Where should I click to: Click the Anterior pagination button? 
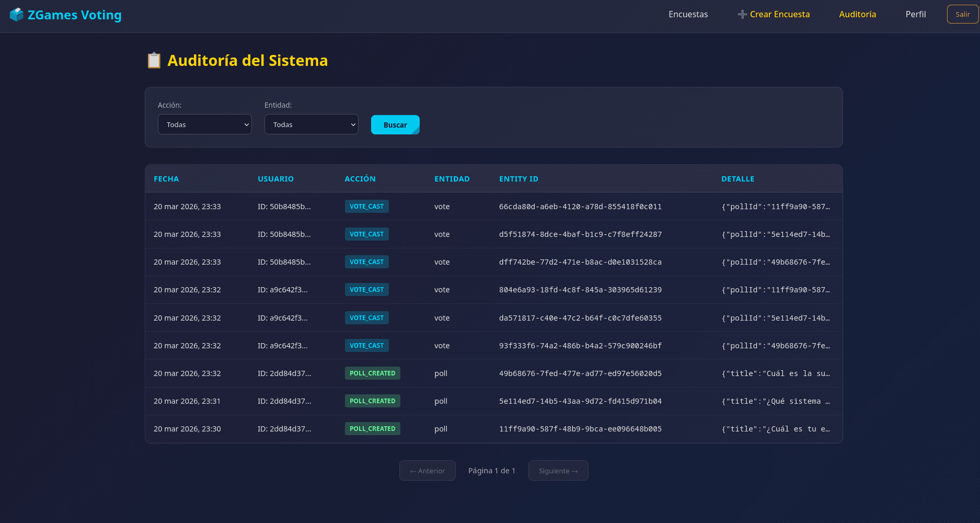point(428,471)
